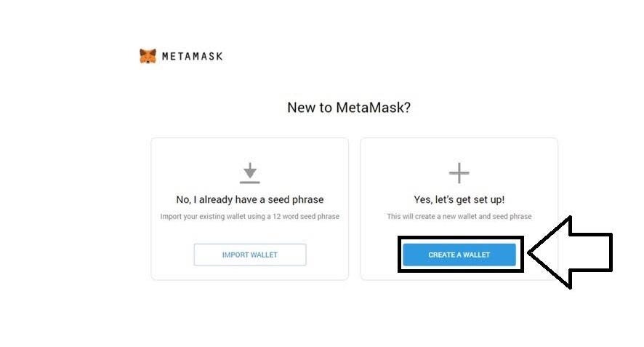
Task: Click the underline bar beneath the download arrow
Action: [x=250, y=182]
